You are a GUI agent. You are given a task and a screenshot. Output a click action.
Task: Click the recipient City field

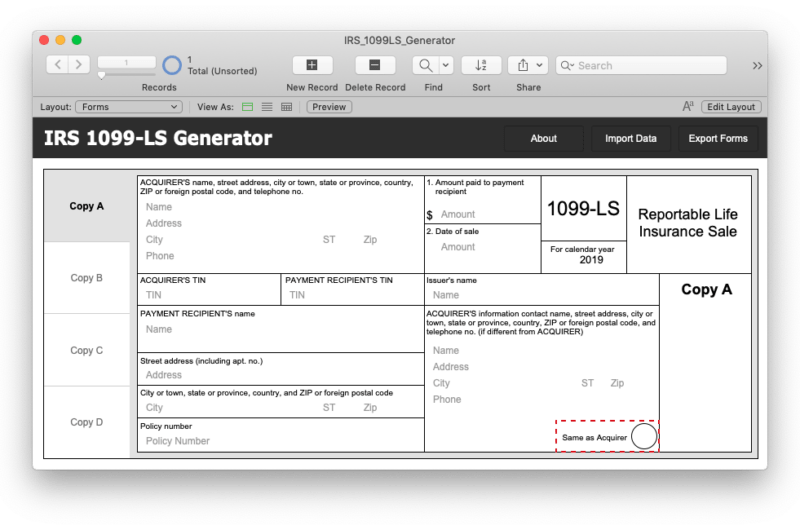click(230, 408)
